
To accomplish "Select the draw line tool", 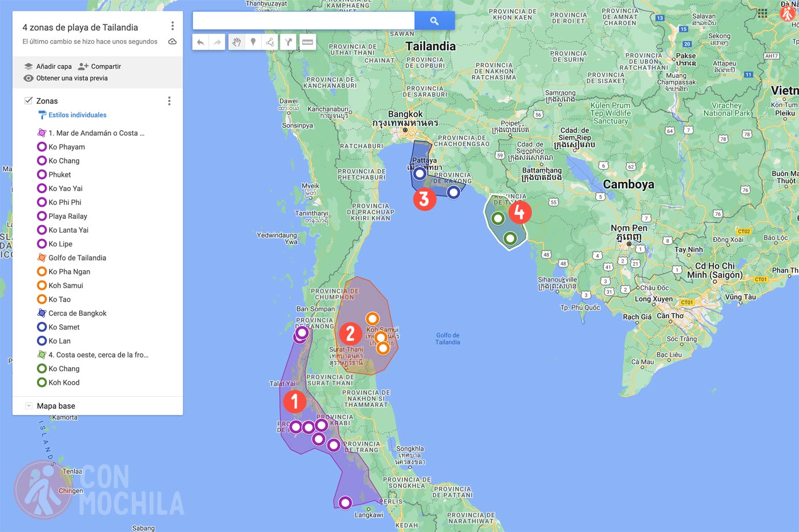I will [x=270, y=42].
